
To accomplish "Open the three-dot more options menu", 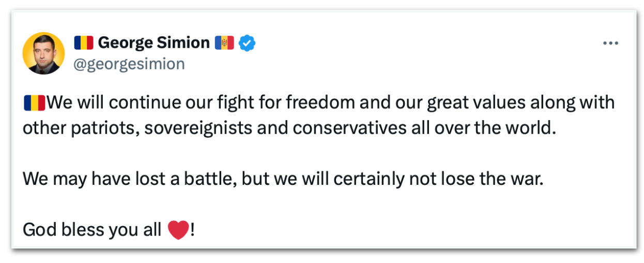I will click(611, 43).
